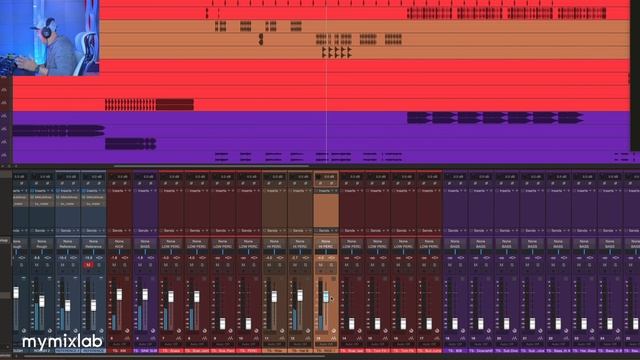The width and height of the screenshot is (640, 360).
Task: Unmute the muted Reference channel's red M
Action: pyautogui.click(x=88, y=265)
